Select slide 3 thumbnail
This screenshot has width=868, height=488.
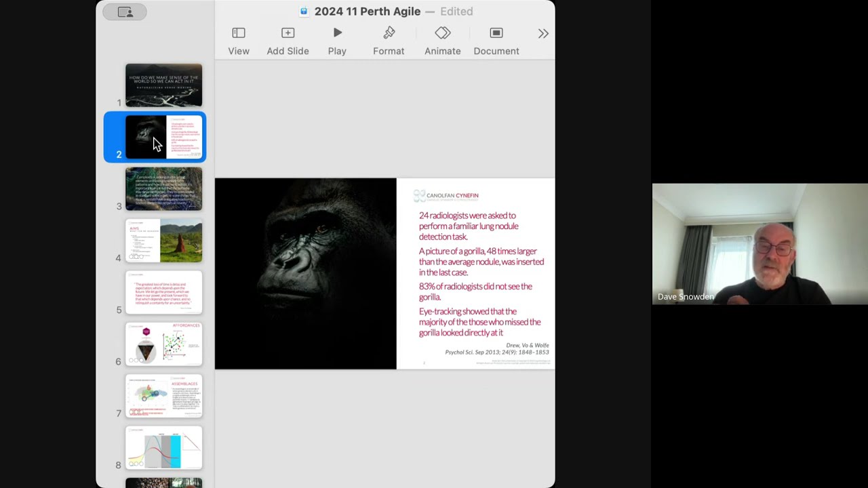point(163,189)
